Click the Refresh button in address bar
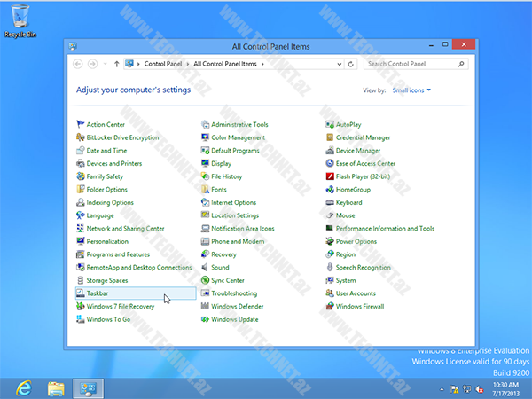The image size is (532, 399). point(351,64)
